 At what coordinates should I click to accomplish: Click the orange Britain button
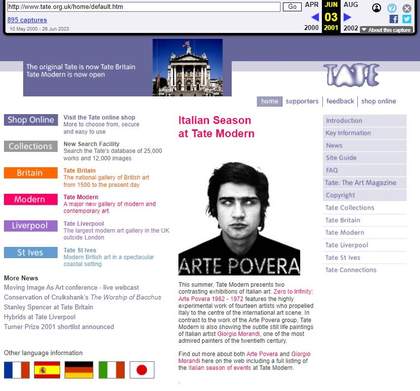tap(31, 173)
